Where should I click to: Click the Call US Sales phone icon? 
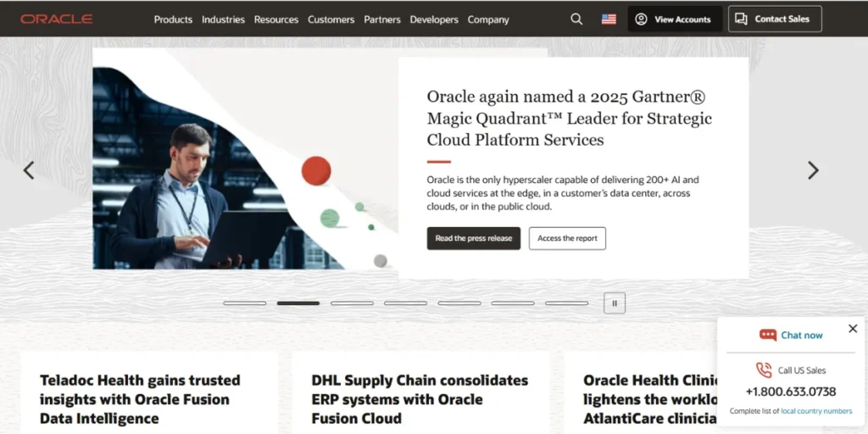764,370
